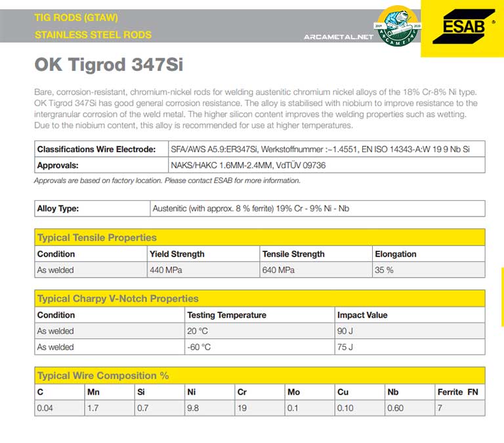Image resolution: width=504 pixels, height=443 pixels.
Task: Click the NAKS/HAKC 1.6MM-2.4MM approvals value
Action: (x=248, y=165)
